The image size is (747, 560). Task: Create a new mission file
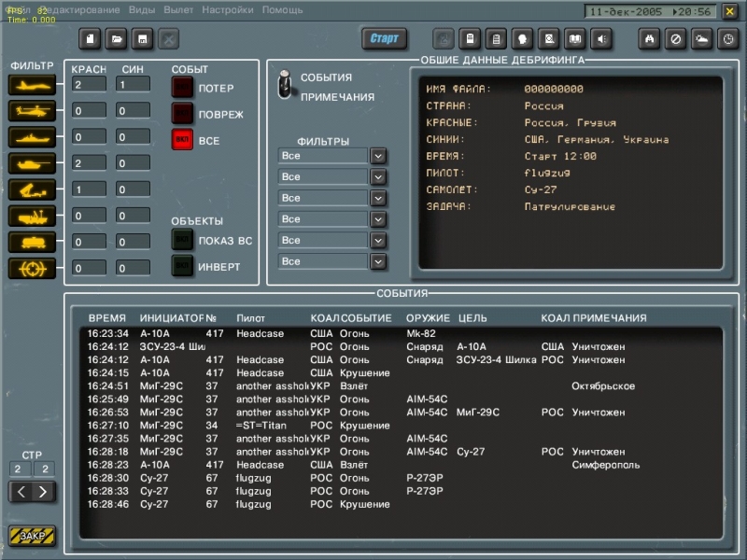pyautogui.click(x=90, y=39)
